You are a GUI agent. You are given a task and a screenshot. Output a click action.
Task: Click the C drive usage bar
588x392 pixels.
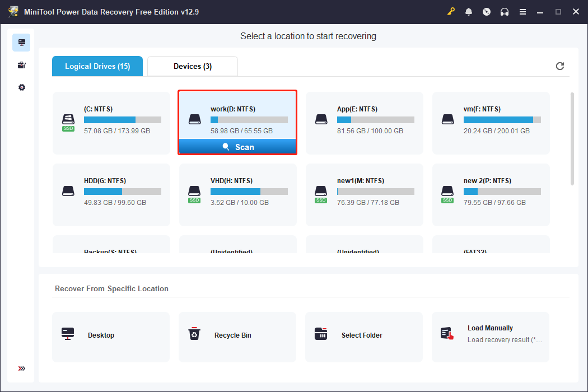(123, 120)
